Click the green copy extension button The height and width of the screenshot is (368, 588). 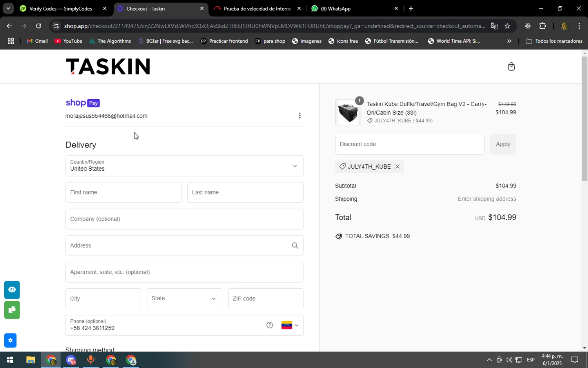point(12,310)
